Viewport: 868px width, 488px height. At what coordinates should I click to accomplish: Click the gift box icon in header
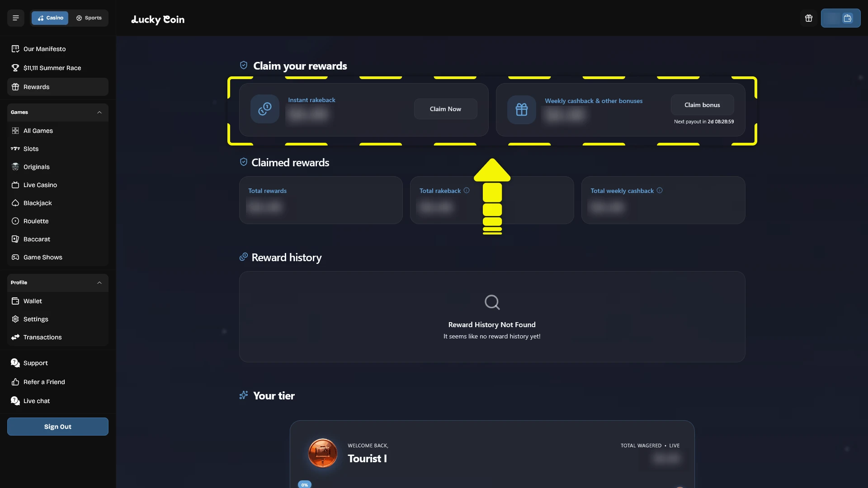pos(809,18)
